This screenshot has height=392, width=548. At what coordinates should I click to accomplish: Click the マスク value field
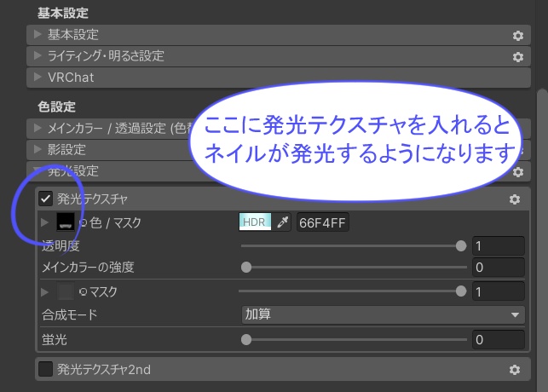[x=498, y=291]
